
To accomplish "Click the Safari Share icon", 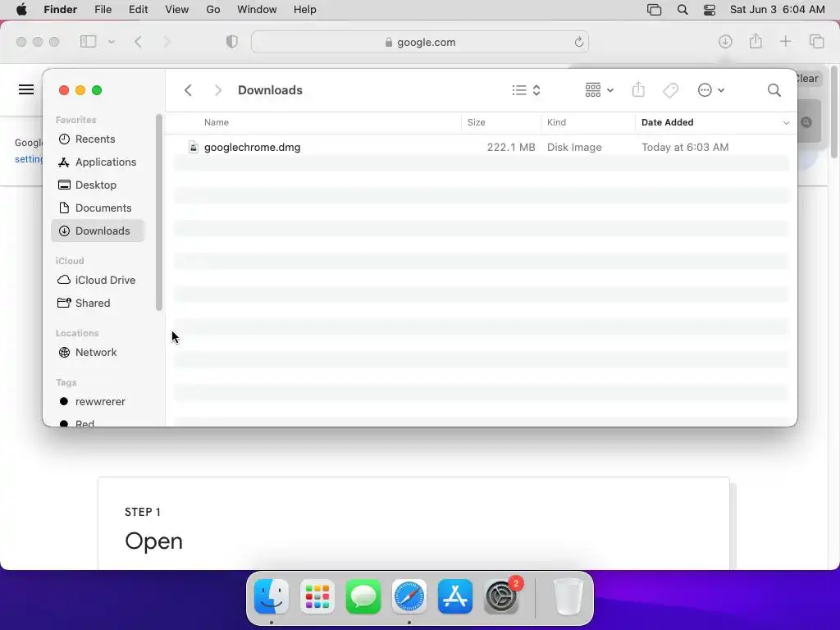I will pos(756,41).
